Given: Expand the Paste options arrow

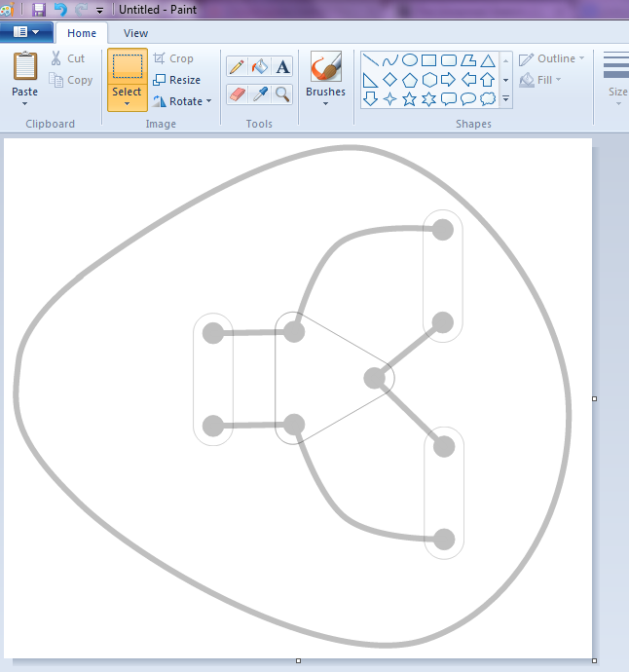Looking at the screenshot, I should click(x=25, y=103).
